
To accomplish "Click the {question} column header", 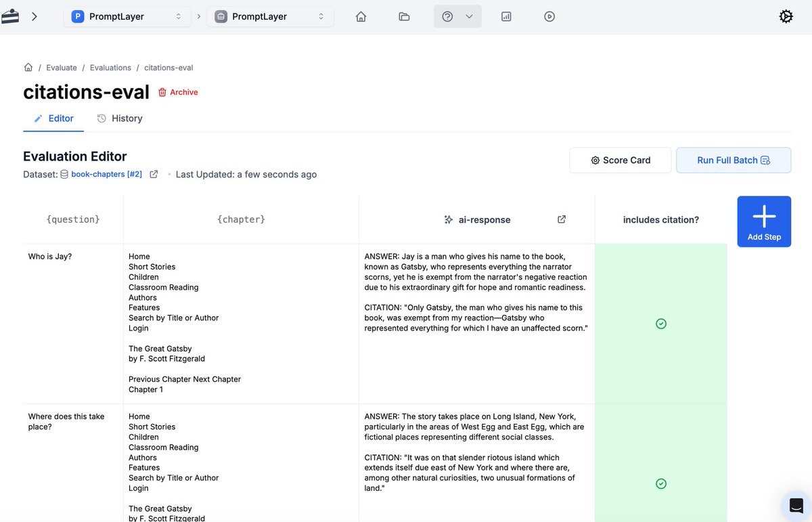I will [x=73, y=219].
